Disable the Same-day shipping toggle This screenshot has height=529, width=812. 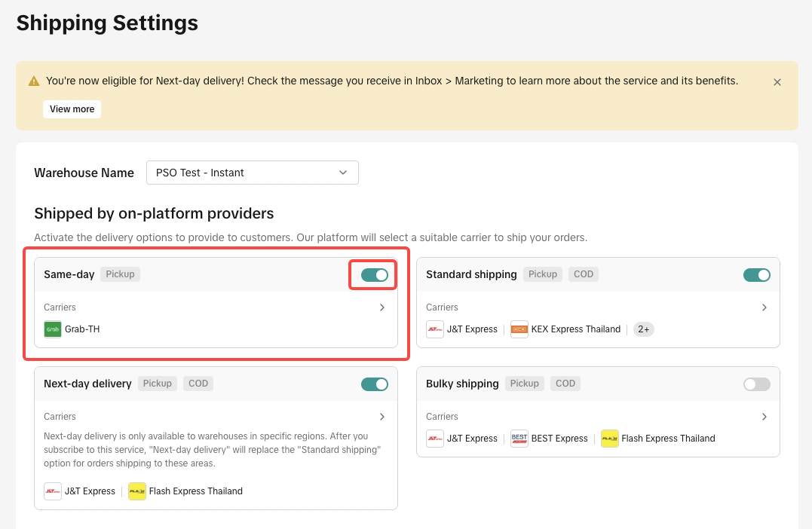pyautogui.click(x=375, y=275)
